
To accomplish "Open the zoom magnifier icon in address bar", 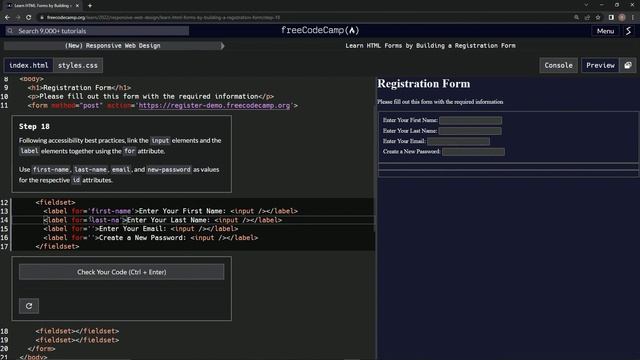I will [x=576, y=18].
